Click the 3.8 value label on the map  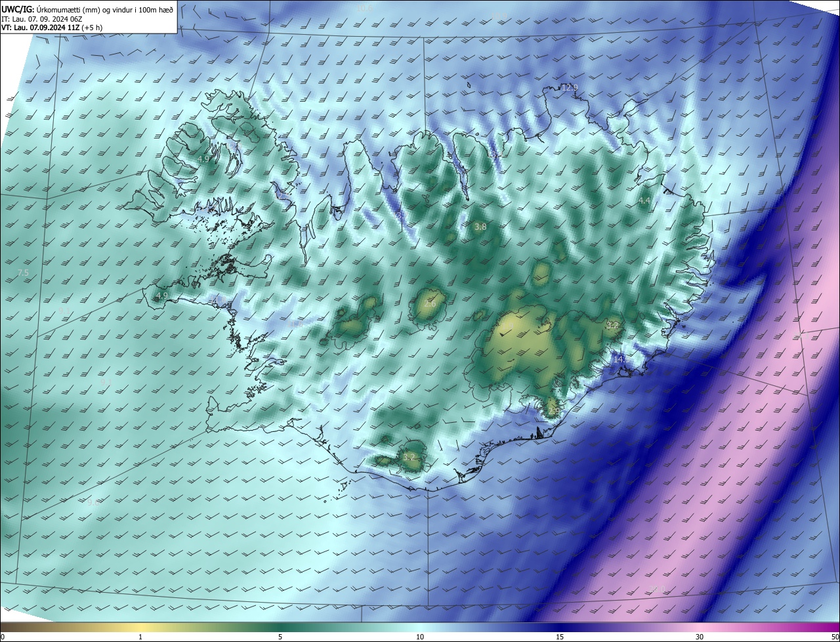(x=480, y=226)
